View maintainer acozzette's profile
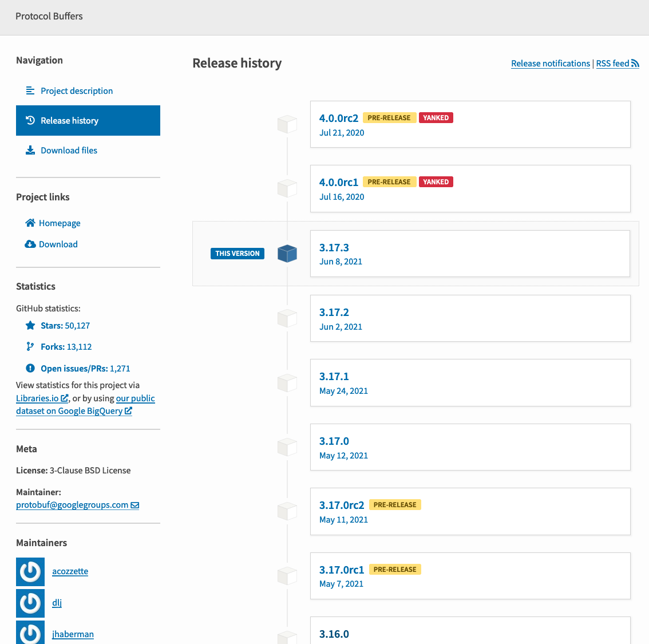Image resolution: width=649 pixels, height=644 pixels. click(x=70, y=571)
